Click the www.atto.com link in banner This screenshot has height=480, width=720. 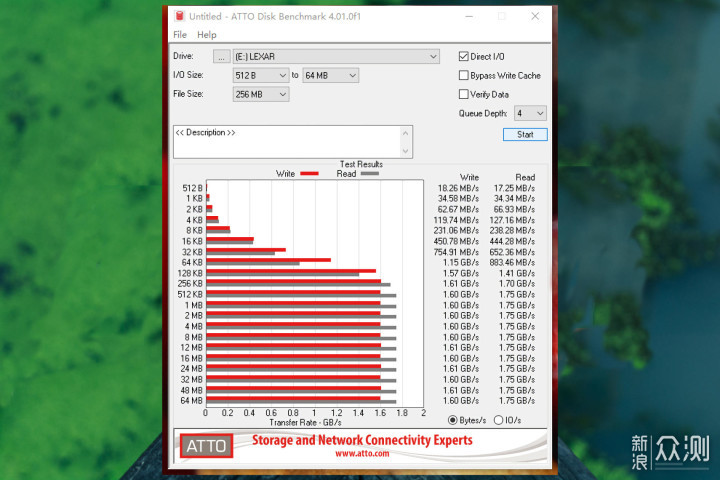(362, 454)
